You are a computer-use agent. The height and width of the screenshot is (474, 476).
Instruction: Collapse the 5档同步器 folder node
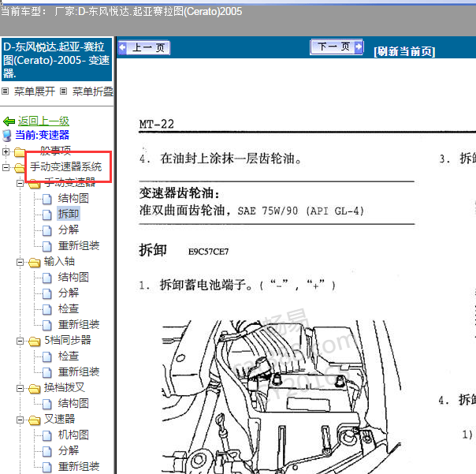20,341
